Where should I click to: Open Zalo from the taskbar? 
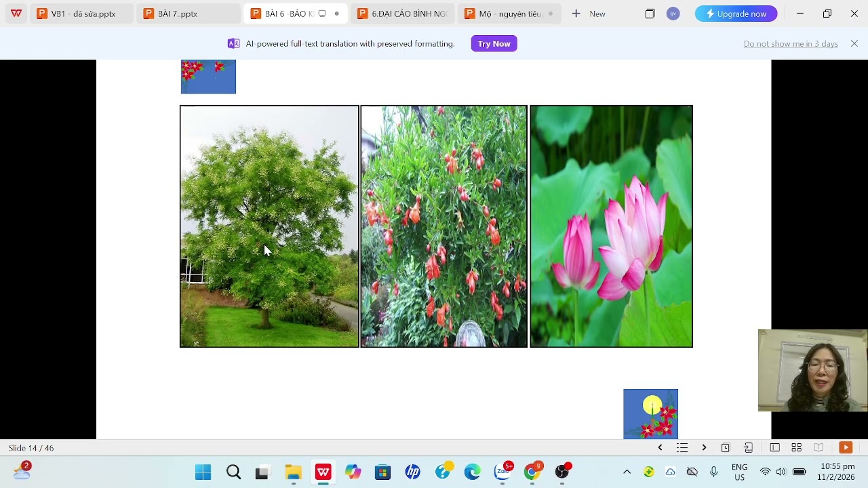503,472
